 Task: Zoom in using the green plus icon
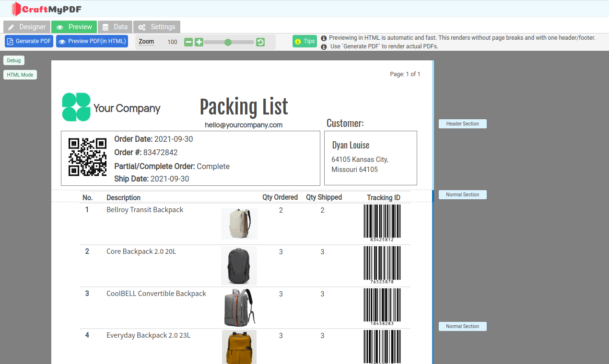[x=199, y=42]
